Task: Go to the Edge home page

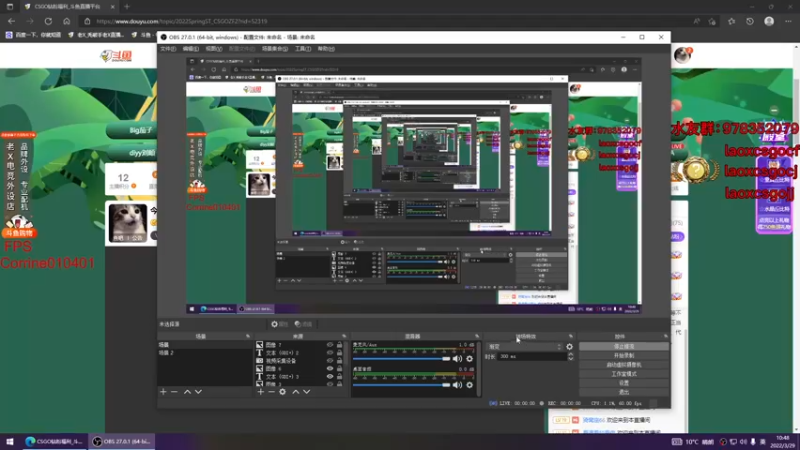Action: (x=66, y=21)
